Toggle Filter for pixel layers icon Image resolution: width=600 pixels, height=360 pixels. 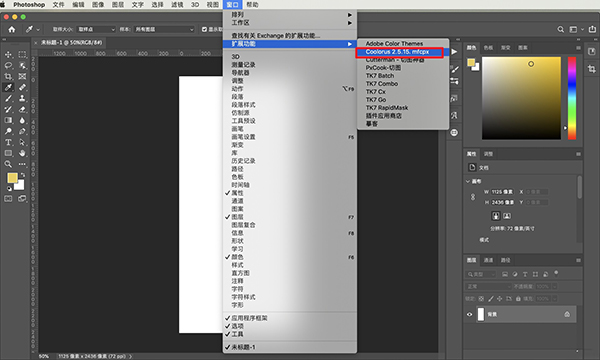(x=505, y=274)
